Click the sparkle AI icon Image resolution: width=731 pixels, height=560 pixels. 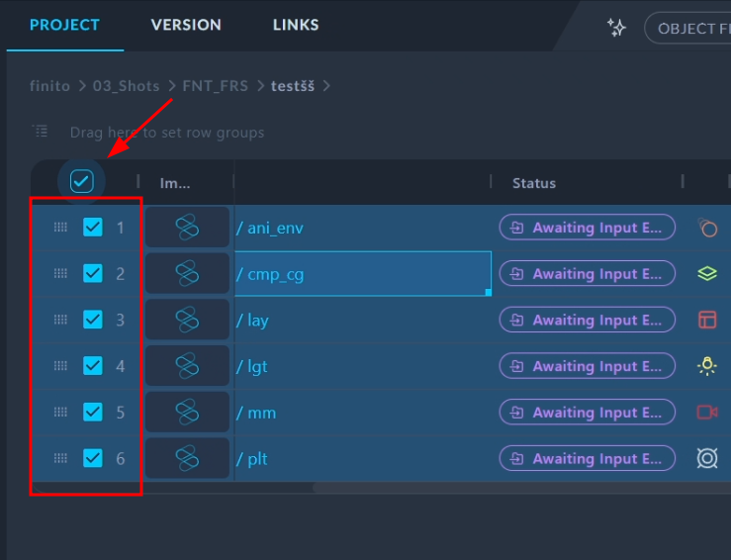coord(616,28)
